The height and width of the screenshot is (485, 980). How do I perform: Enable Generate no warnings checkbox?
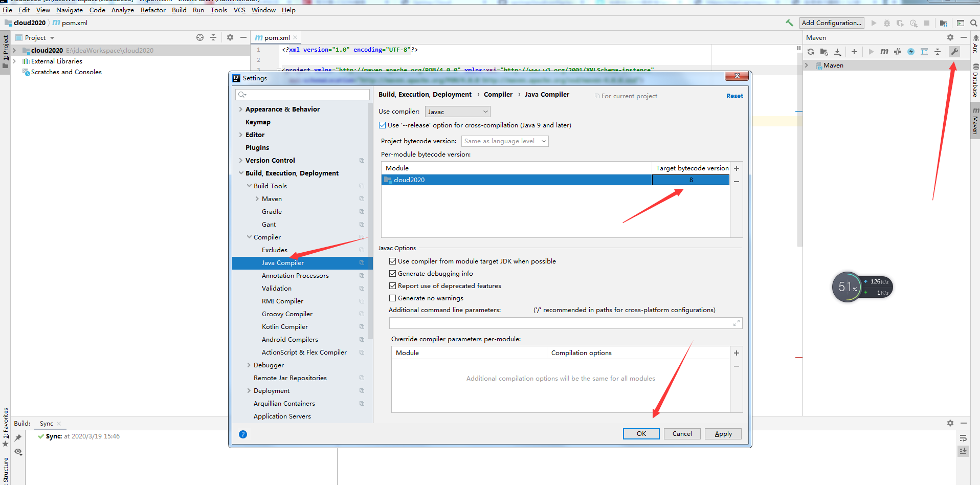pos(393,298)
